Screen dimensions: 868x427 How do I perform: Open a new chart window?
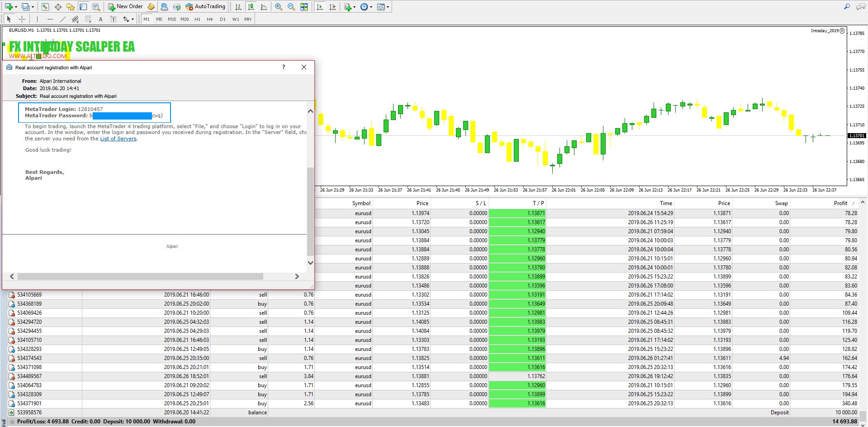[8, 7]
